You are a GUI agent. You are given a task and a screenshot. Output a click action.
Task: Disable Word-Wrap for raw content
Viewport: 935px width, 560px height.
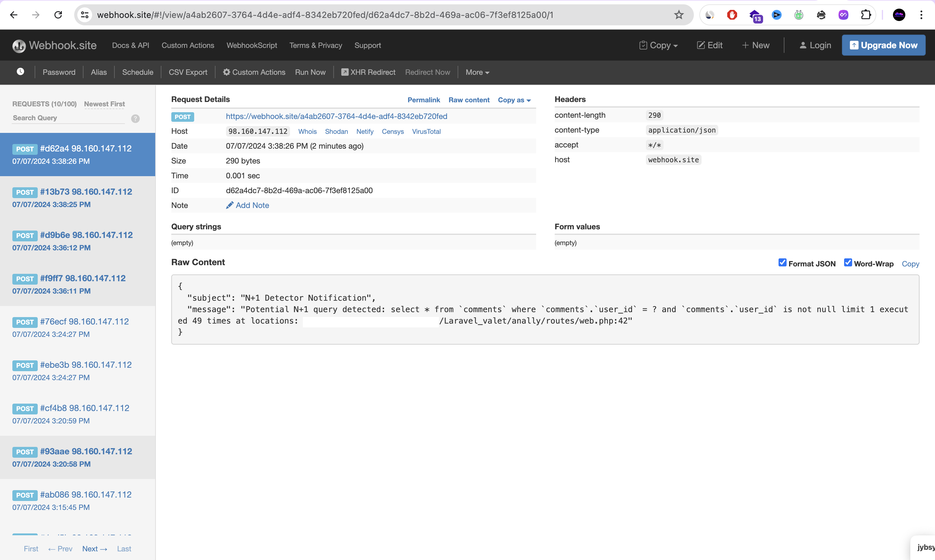pos(847,262)
